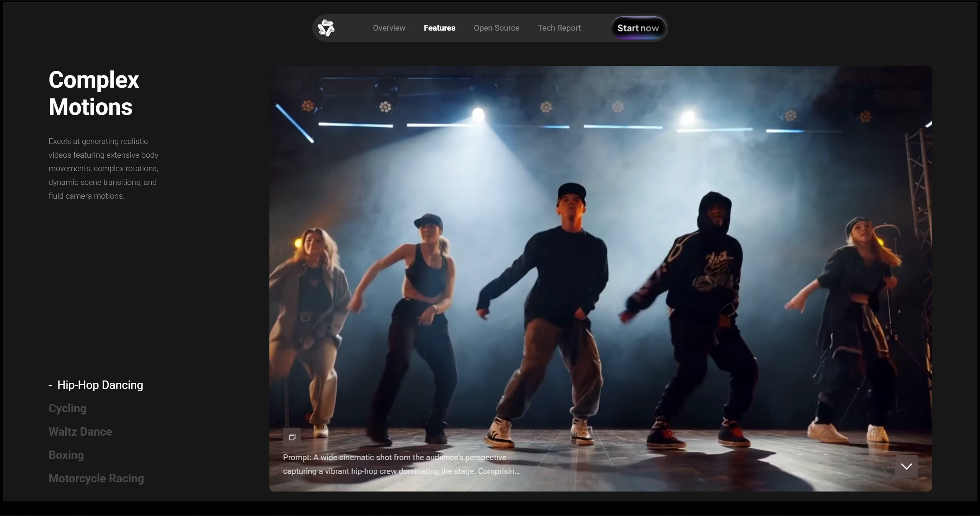Click the dash marker beside Hip-Hop Dancing
This screenshot has height=516, width=980.
coord(50,385)
